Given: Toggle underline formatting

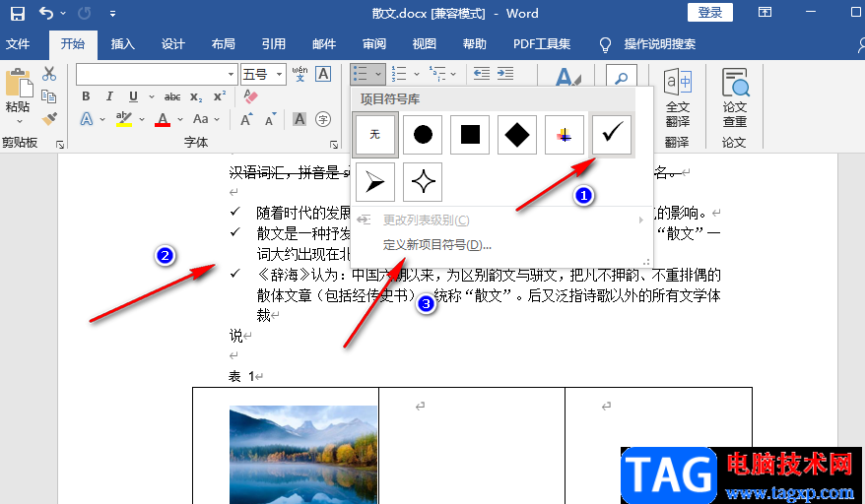Looking at the screenshot, I should click(x=133, y=96).
